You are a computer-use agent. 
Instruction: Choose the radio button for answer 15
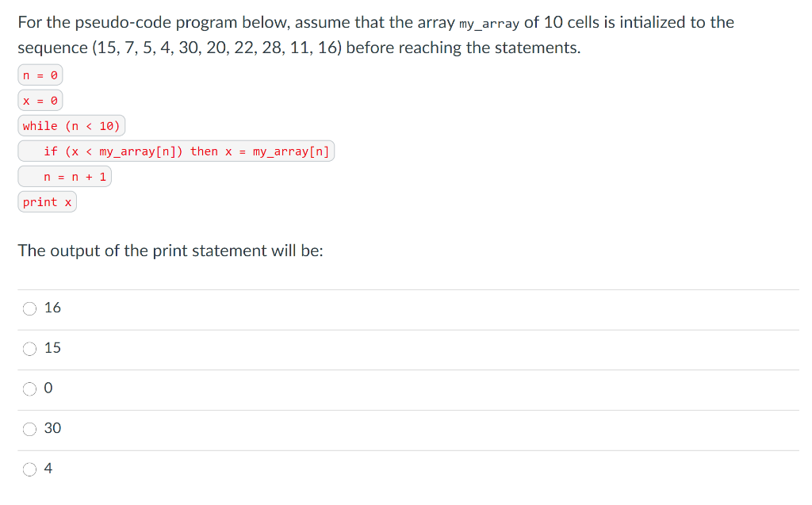[x=29, y=349]
